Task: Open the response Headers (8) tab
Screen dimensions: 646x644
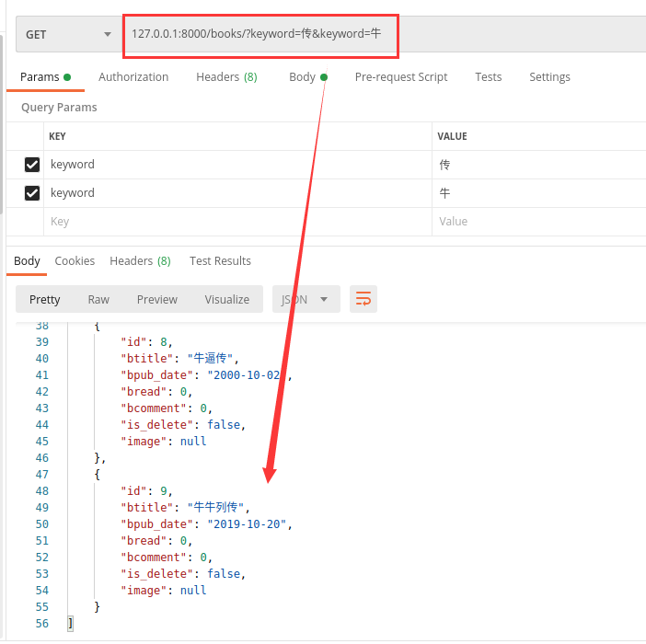Action: pos(140,261)
